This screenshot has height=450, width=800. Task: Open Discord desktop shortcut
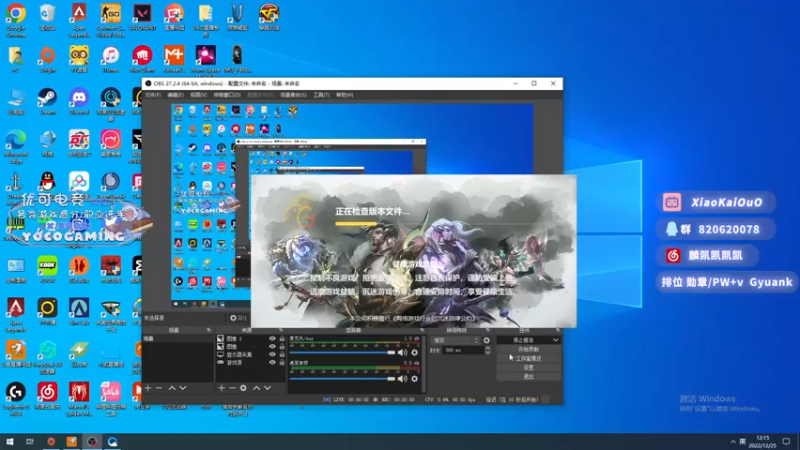pyautogui.click(x=79, y=102)
